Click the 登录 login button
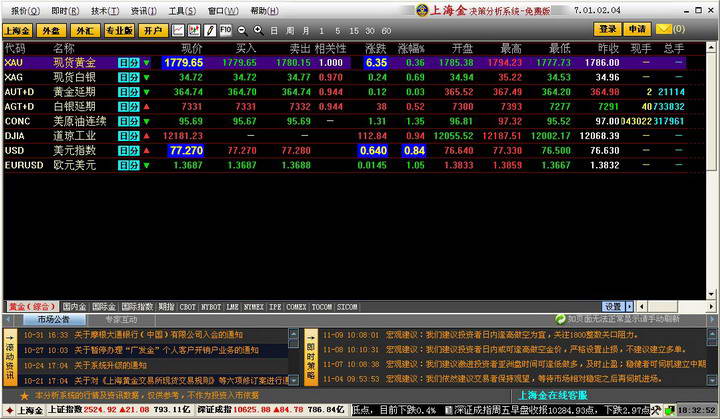The width and height of the screenshot is (720, 419). pyautogui.click(x=608, y=29)
